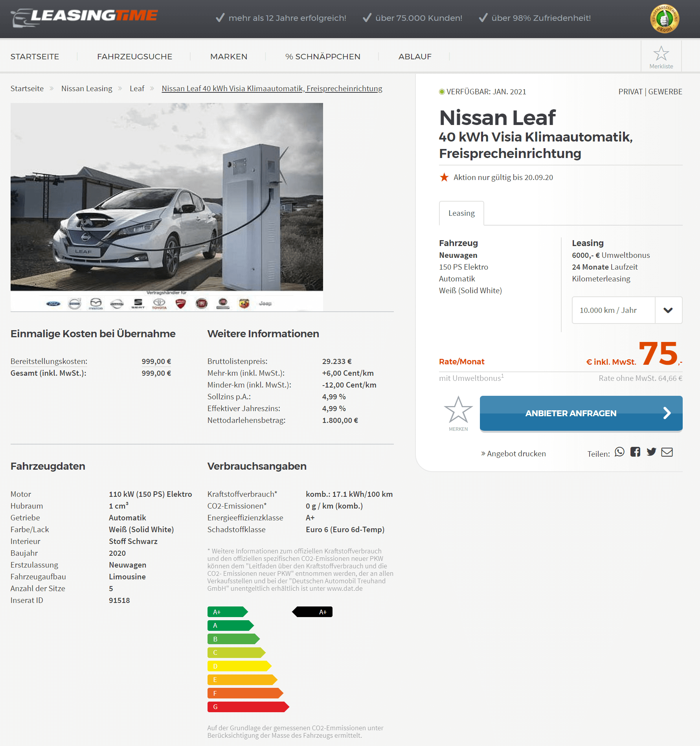The width and height of the screenshot is (700, 746).
Task: Click the dropdown chevron of mileage selector
Action: (x=668, y=310)
